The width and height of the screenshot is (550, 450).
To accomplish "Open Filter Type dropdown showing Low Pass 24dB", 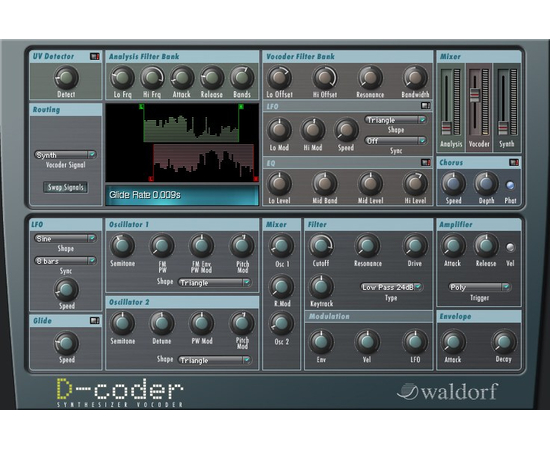I will 391,287.
